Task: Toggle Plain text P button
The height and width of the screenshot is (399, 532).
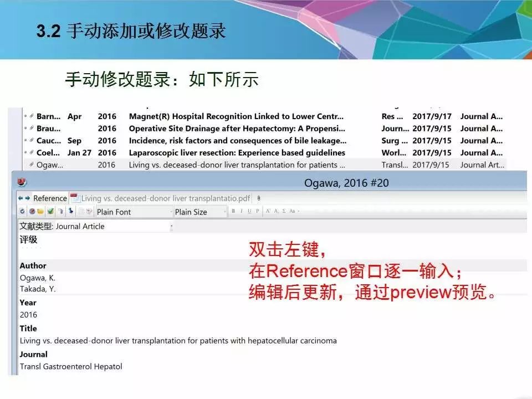Action: 258,211
